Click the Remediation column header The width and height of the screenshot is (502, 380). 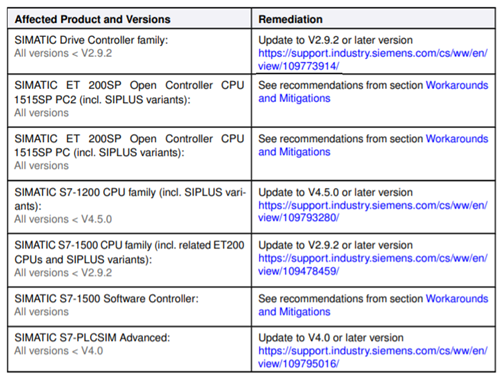pyautogui.click(x=290, y=19)
